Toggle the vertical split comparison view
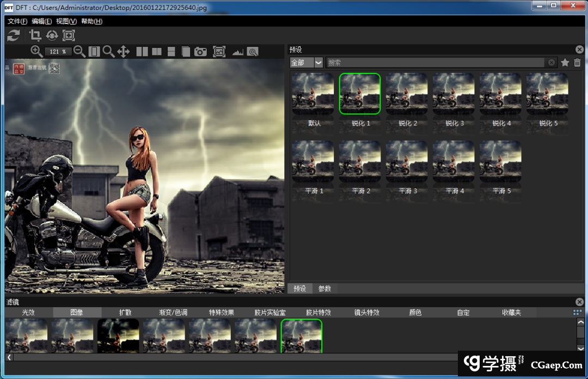 point(157,52)
